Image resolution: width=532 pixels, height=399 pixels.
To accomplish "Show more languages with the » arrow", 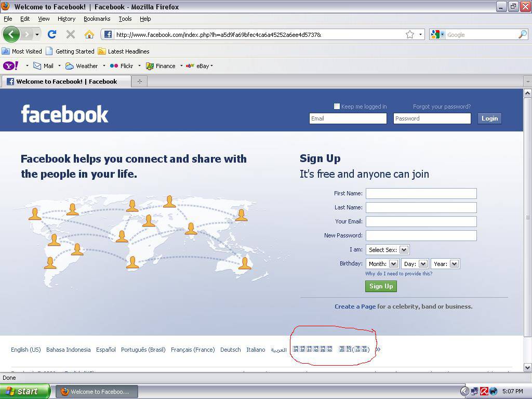I will click(x=378, y=350).
